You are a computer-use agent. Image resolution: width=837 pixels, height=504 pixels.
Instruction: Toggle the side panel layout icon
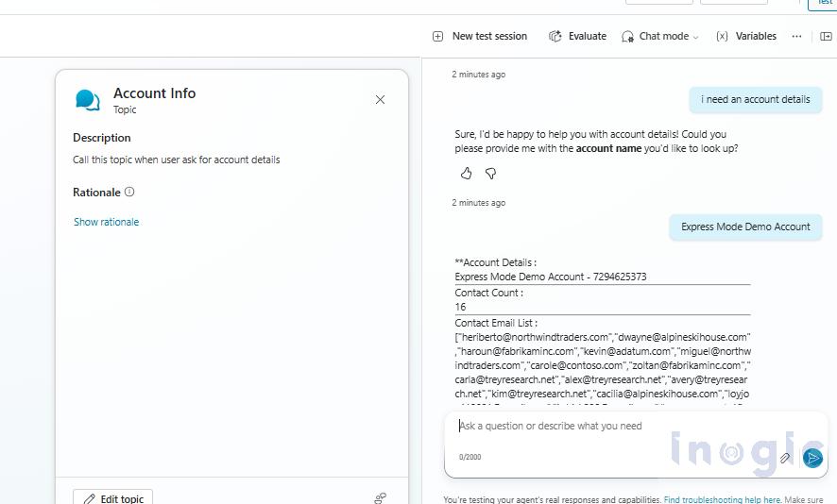[826, 36]
